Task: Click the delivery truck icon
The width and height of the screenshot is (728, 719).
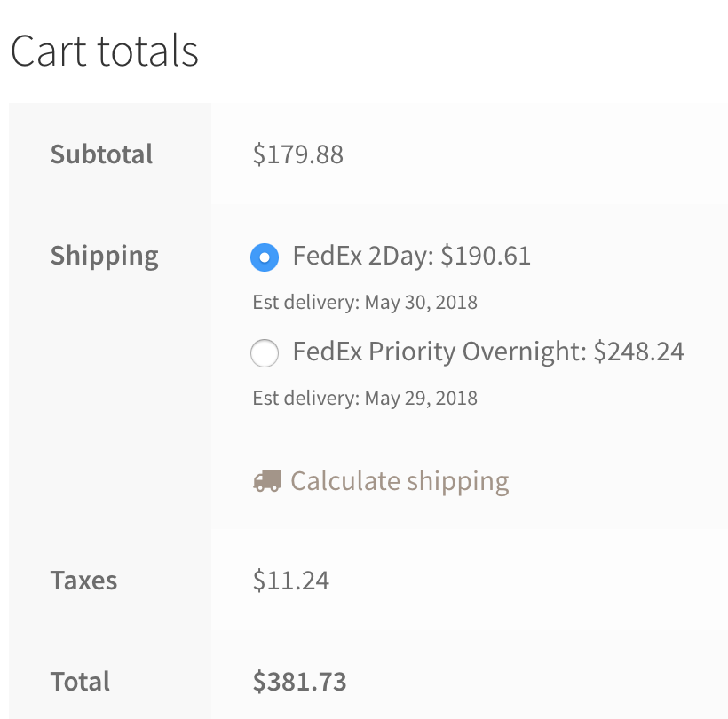Action: tap(266, 481)
